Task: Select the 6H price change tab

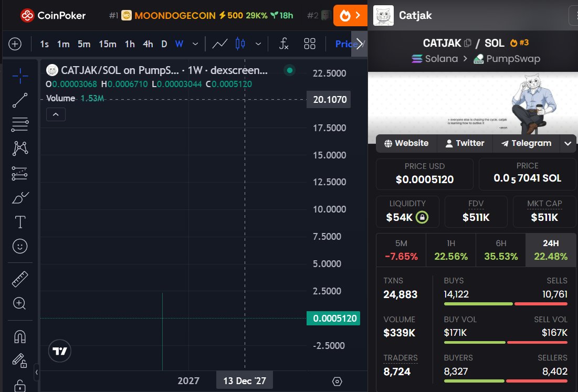Action: 501,250
